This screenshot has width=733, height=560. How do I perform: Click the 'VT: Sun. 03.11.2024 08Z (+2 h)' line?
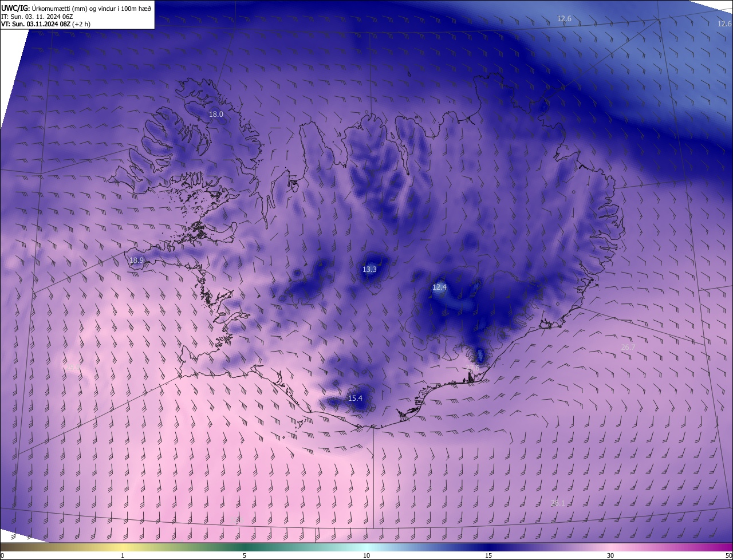pos(46,24)
